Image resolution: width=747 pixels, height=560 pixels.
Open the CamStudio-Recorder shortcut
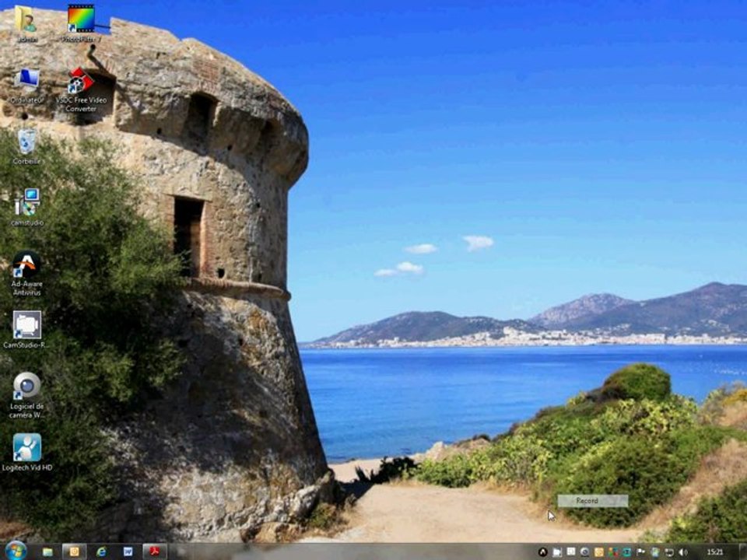26,330
